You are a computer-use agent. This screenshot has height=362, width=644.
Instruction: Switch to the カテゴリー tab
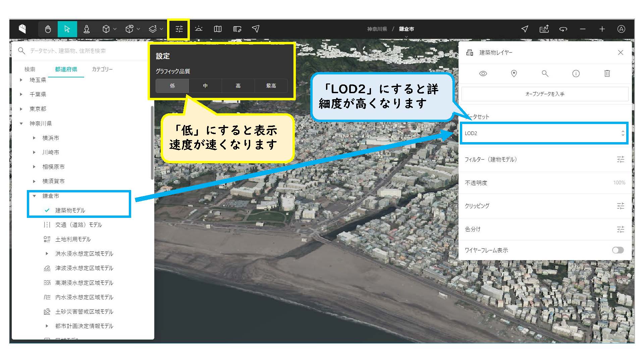pos(102,69)
